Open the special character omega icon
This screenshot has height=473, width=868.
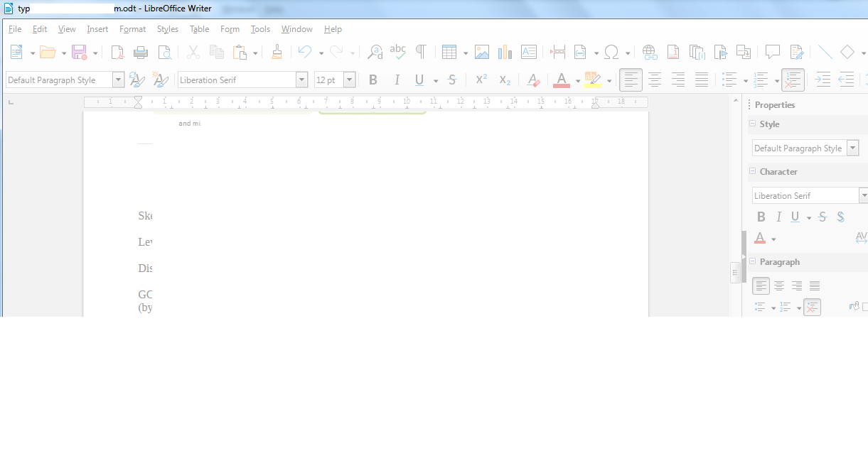coord(611,52)
